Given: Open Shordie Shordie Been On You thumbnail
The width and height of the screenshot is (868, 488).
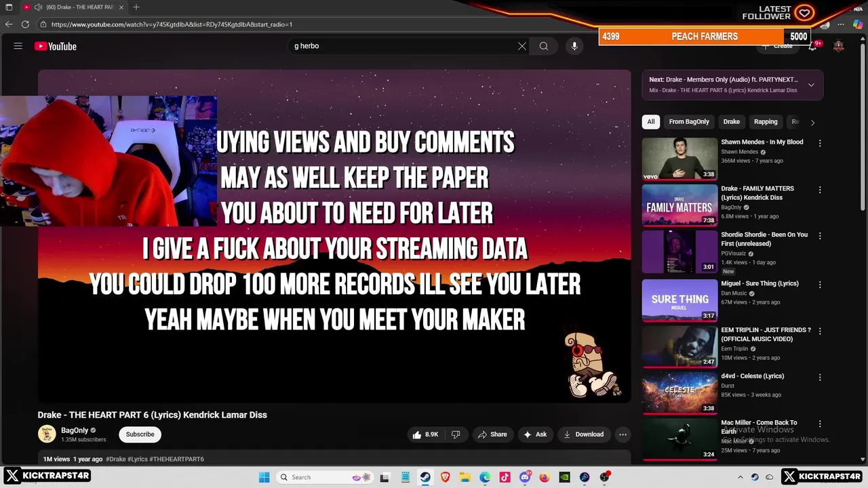Looking at the screenshot, I should click(679, 251).
